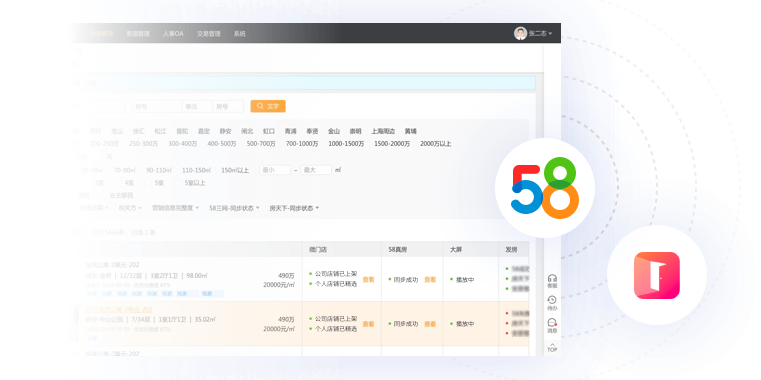Open the 人事OA menu

pos(173,34)
